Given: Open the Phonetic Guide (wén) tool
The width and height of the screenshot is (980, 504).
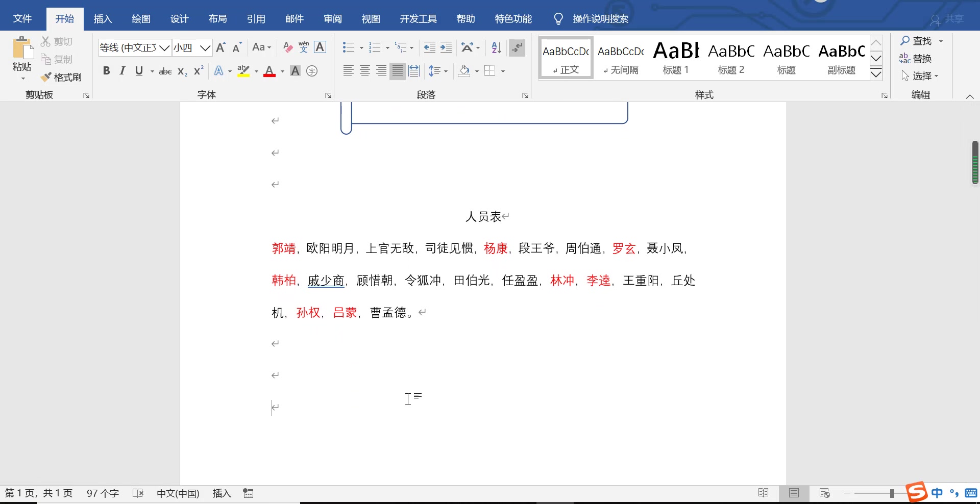Looking at the screenshot, I should click(304, 47).
